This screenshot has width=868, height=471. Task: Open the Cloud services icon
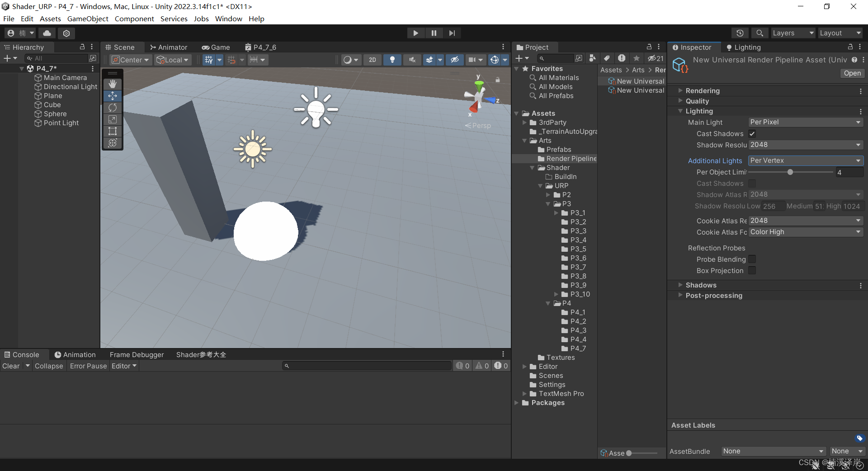point(47,33)
